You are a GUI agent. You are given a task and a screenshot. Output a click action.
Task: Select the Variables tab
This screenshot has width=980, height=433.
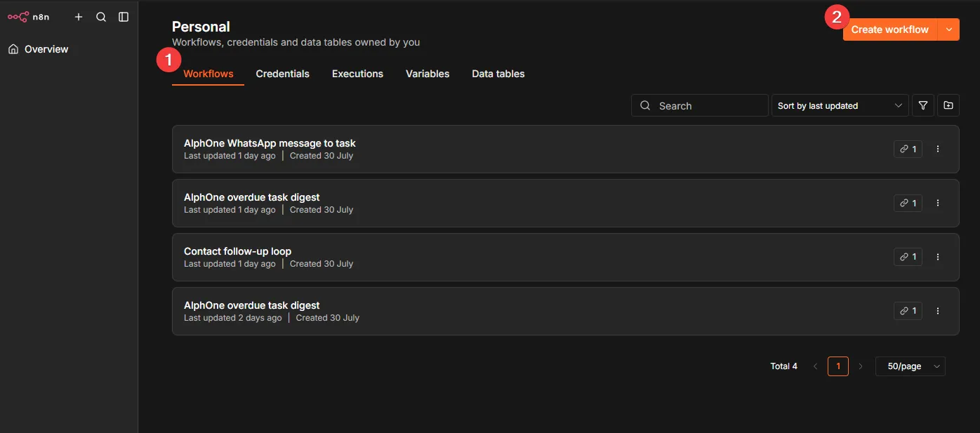(428, 74)
